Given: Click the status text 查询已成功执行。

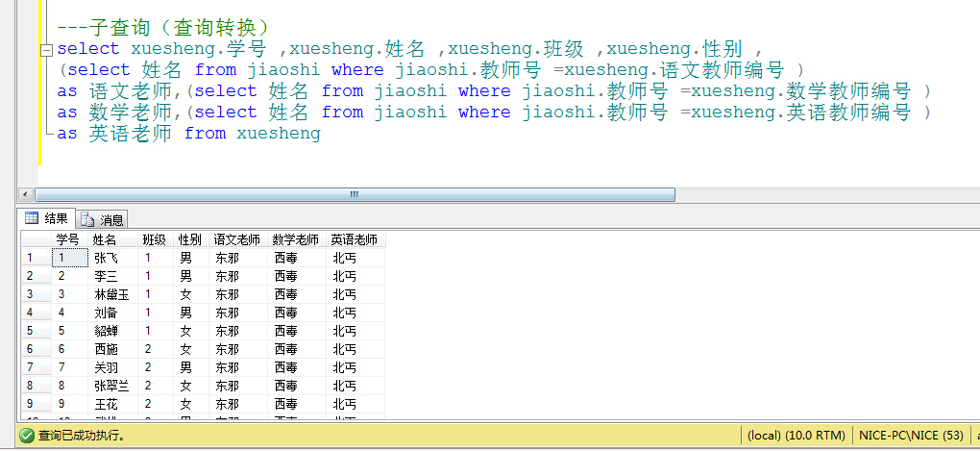Looking at the screenshot, I should (x=82, y=436).
